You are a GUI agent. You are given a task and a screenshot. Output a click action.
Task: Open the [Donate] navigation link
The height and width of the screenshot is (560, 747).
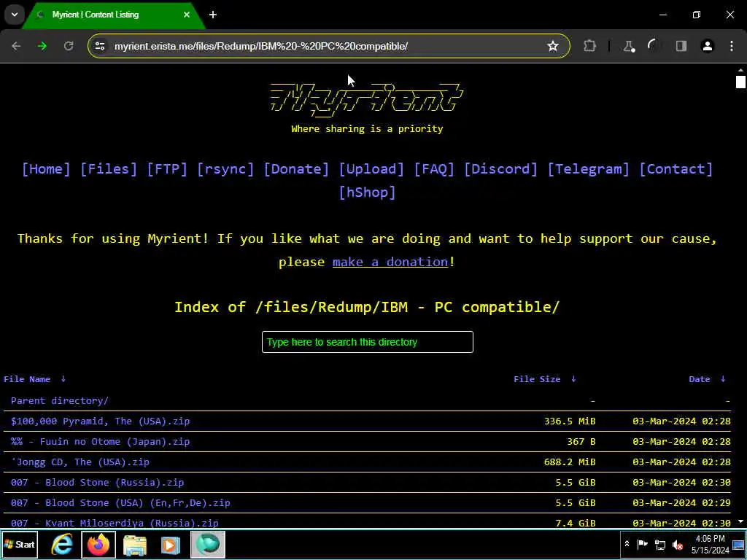point(296,169)
